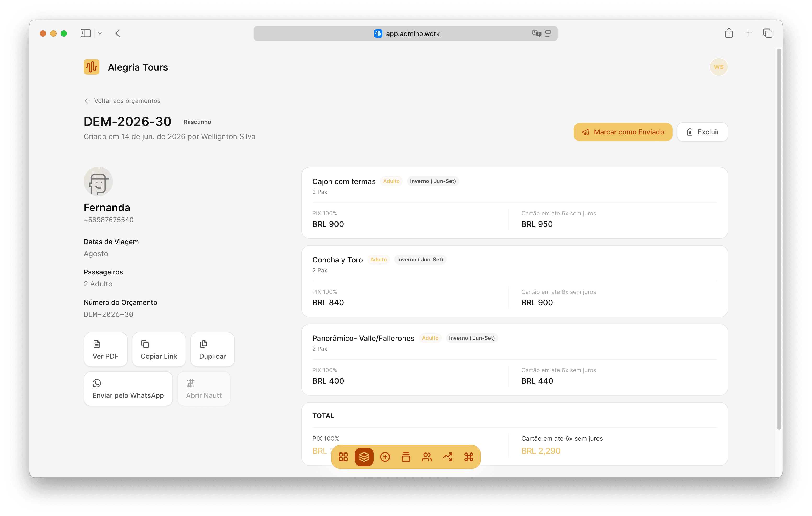This screenshot has width=812, height=516.
Task: Click the DEM-2026-30 quote number value
Action: click(x=108, y=314)
